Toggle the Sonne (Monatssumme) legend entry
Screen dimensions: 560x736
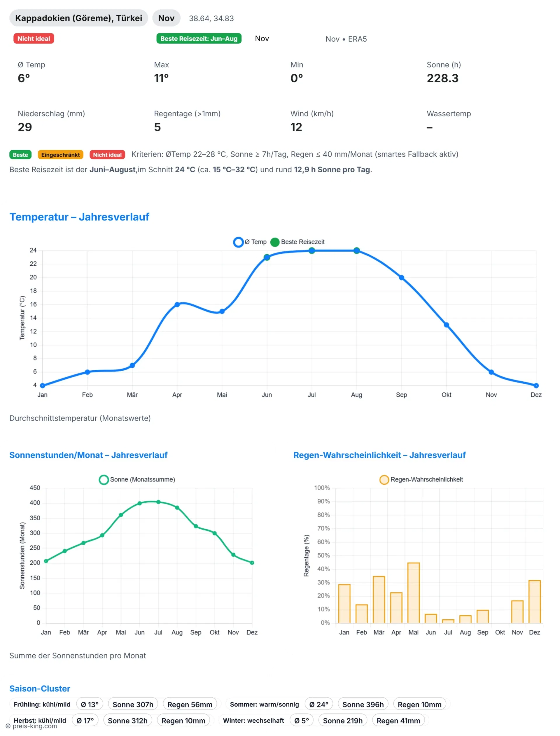coord(104,479)
